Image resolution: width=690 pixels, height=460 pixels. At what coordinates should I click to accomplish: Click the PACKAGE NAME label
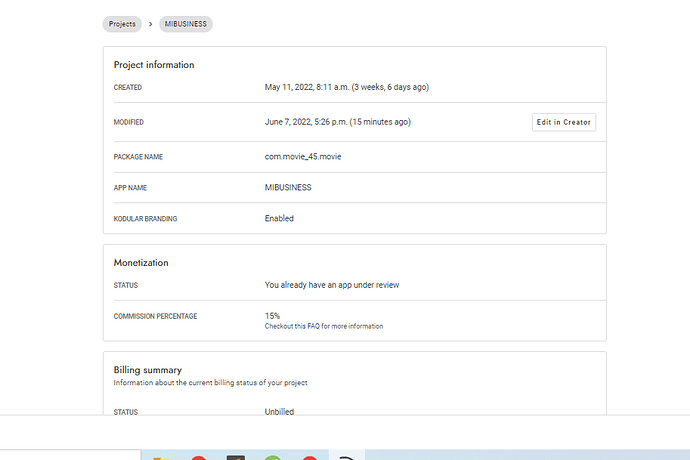(x=138, y=157)
